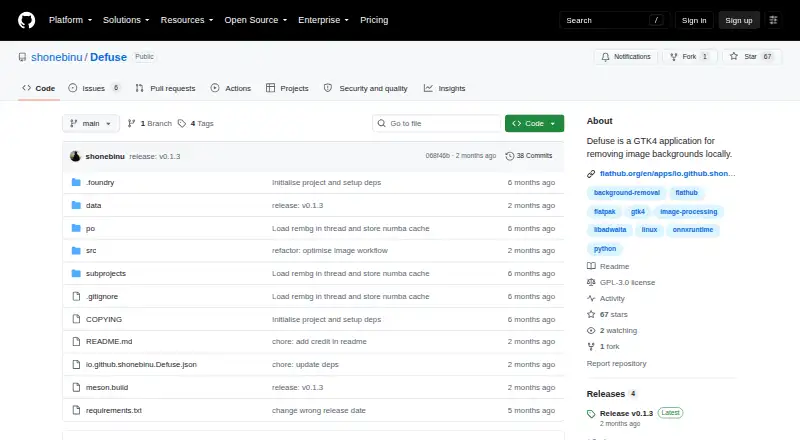Expand the Open Source menu
Viewport: 800px width, 440px height.
pos(256,20)
